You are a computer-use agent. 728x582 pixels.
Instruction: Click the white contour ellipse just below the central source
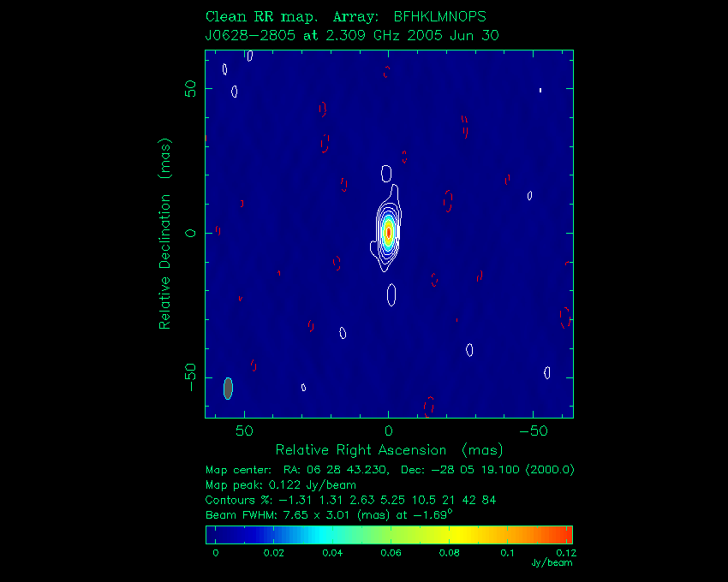click(391, 295)
